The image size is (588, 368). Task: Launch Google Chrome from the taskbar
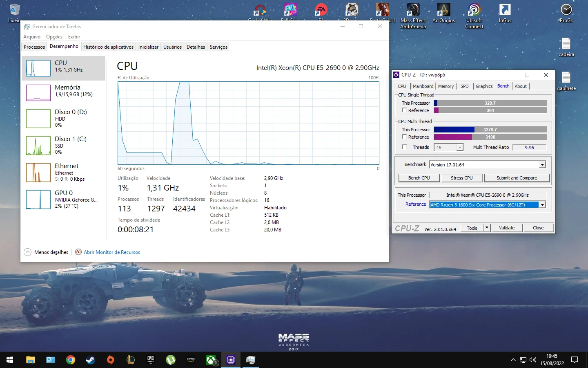coord(71,360)
